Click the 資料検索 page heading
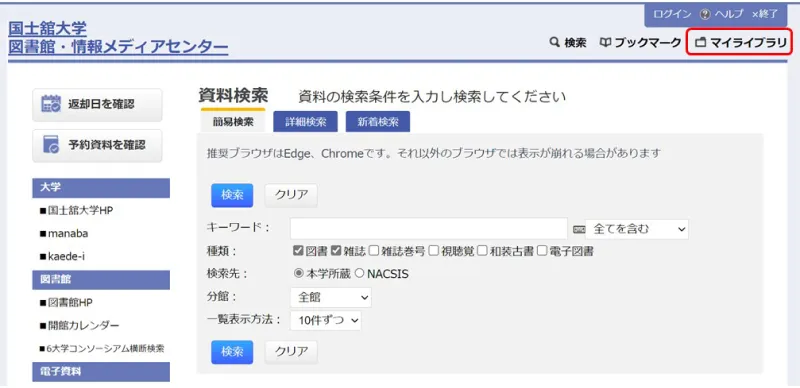 click(233, 95)
